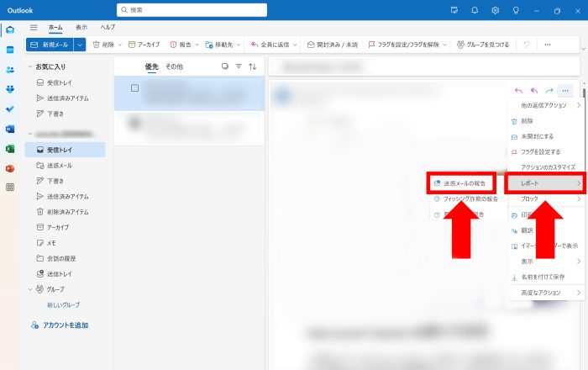Click the 検索 search box

point(193,10)
